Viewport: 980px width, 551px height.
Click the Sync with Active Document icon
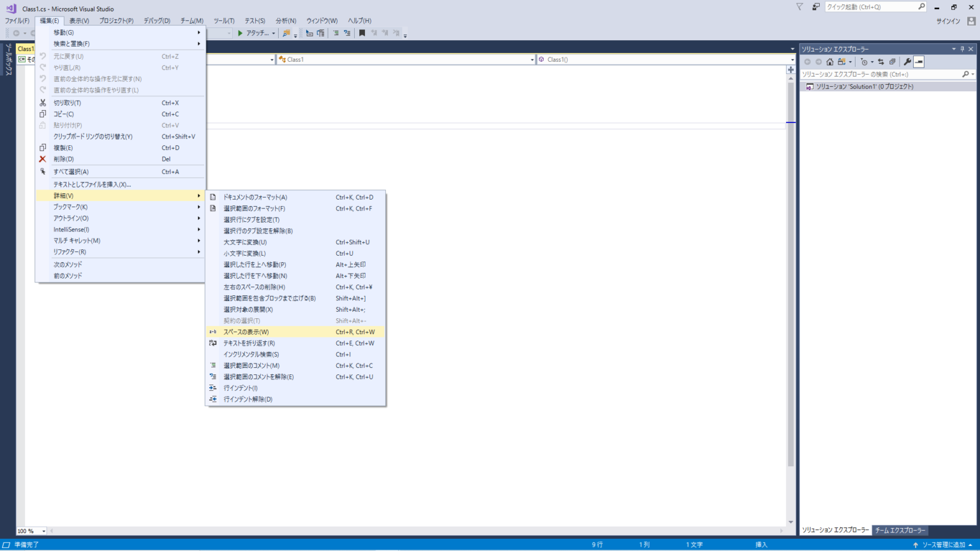[x=880, y=62]
